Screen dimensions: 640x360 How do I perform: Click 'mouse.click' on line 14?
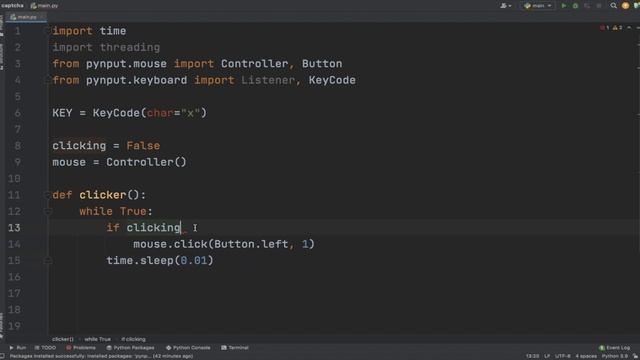pyautogui.click(x=170, y=244)
